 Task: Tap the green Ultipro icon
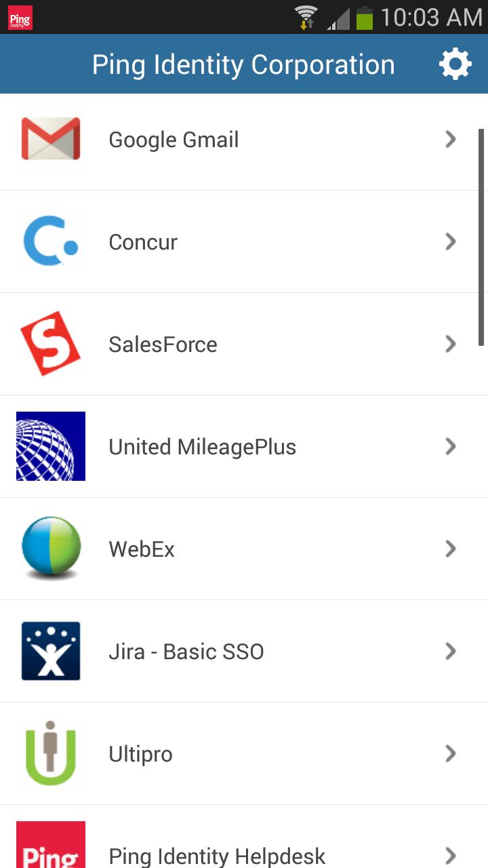click(x=51, y=753)
